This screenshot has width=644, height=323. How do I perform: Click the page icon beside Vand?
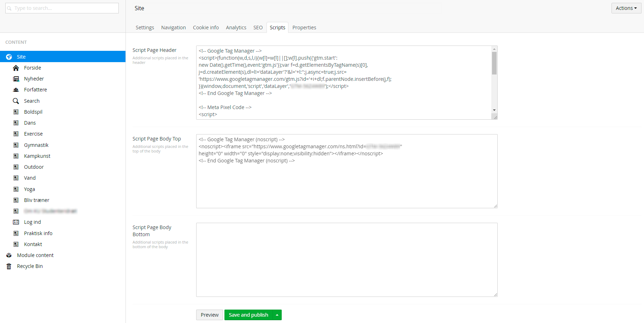(x=16, y=178)
